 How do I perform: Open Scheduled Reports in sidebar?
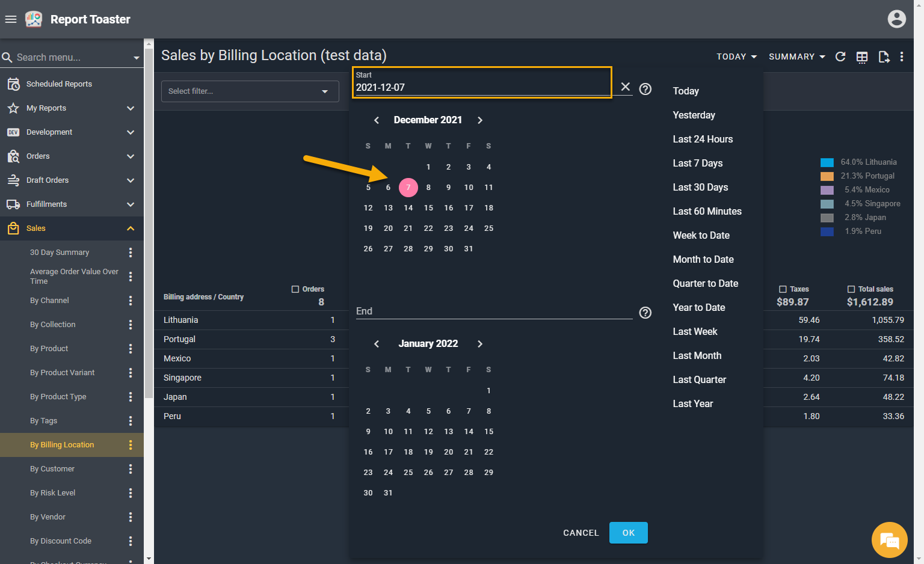[x=59, y=84]
